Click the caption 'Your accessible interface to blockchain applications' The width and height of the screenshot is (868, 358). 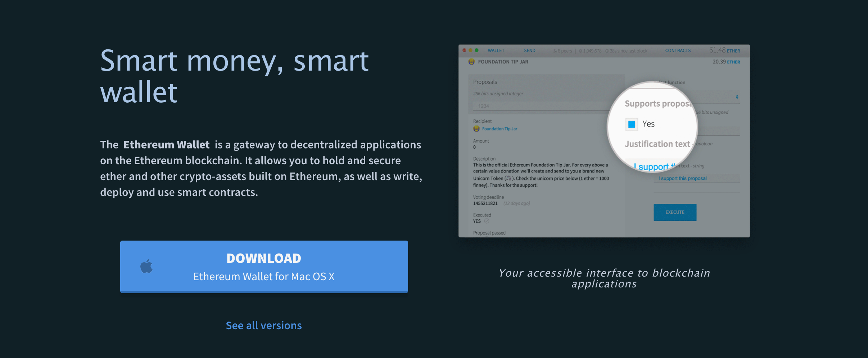click(604, 278)
